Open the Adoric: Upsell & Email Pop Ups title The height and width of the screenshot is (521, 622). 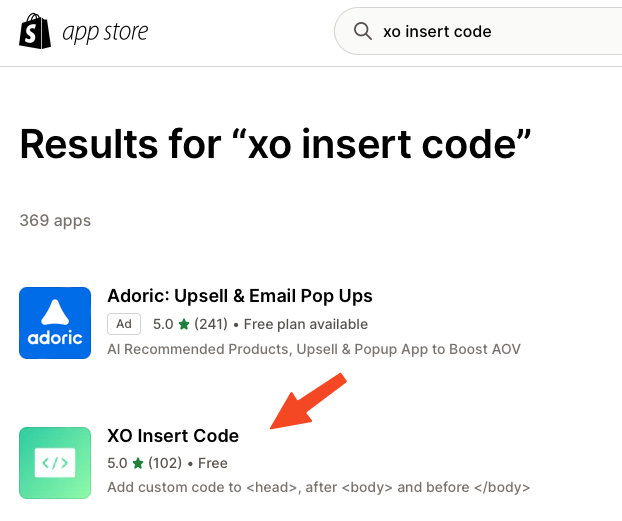(x=239, y=296)
